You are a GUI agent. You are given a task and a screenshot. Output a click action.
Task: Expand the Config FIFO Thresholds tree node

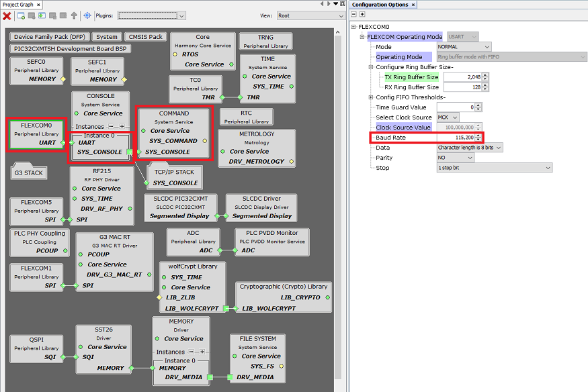pyautogui.click(x=370, y=97)
